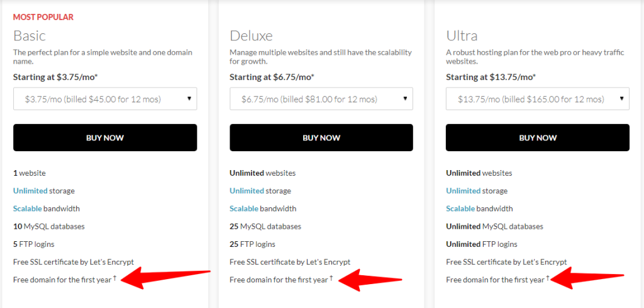Click the Ultra Starting at $13.75/mo price
Image resolution: width=644 pixels, height=308 pixels.
(x=490, y=77)
